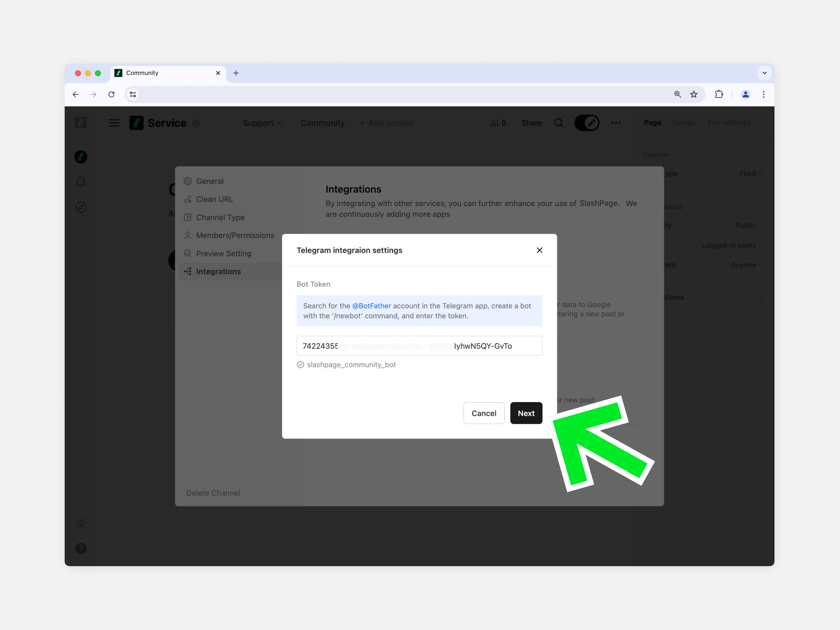Click the Next button in Telegram dialog
The height and width of the screenshot is (630, 840).
point(526,413)
